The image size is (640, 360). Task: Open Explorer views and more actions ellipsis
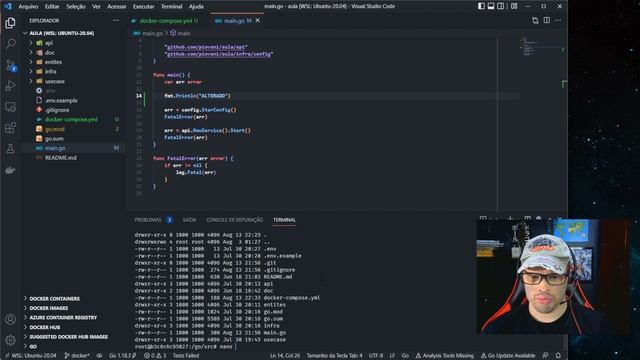116,20
